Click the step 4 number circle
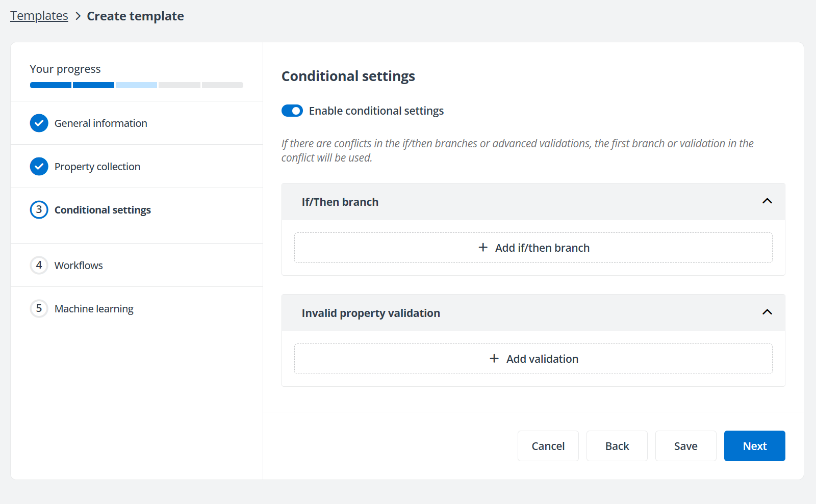Image resolution: width=816 pixels, height=504 pixels. click(39, 266)
